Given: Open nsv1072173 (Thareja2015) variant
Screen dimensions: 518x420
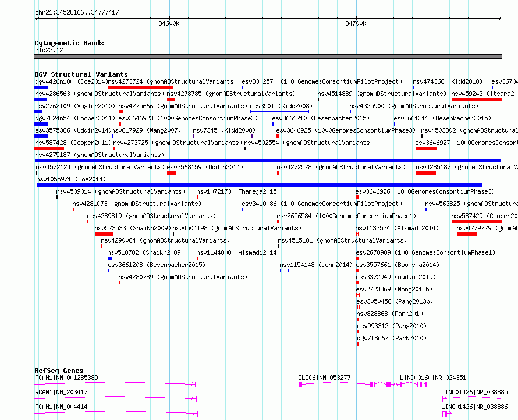Looking at the screenshot, I should (238, 191).
